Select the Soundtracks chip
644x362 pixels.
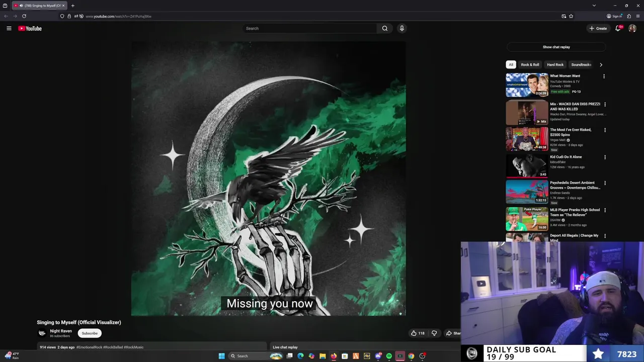pyautogui.click(x=581, y=64)
